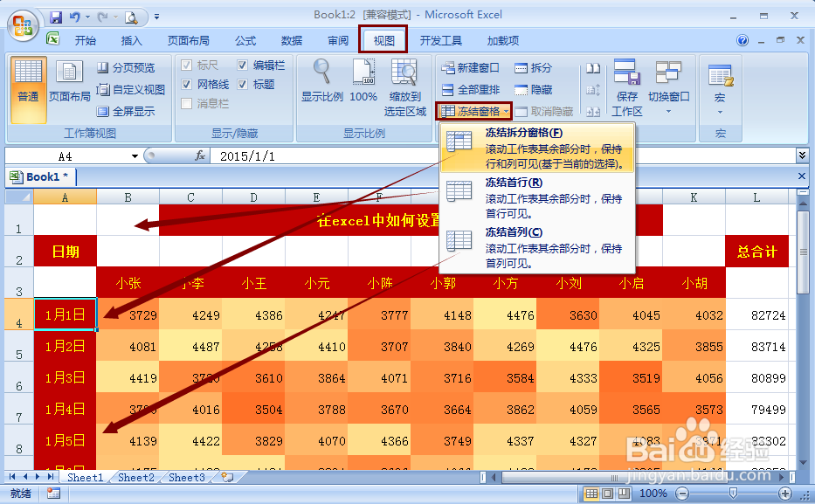Open the Macros (宏) dropdown
This screenshot has height=504, width=815.
(x=720, y=87)
